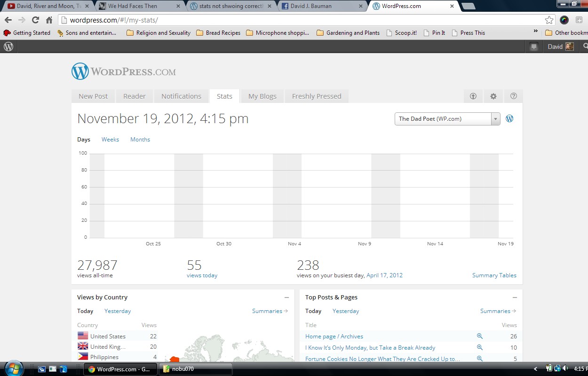
Task: Click the David avatar in admin bar
Action: point(570,47)
